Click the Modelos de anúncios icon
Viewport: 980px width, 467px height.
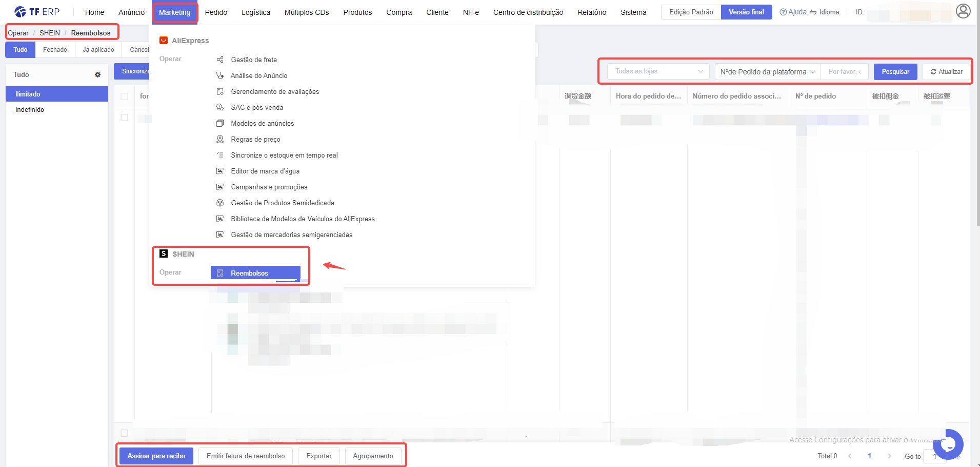click(x=220, y=123)
